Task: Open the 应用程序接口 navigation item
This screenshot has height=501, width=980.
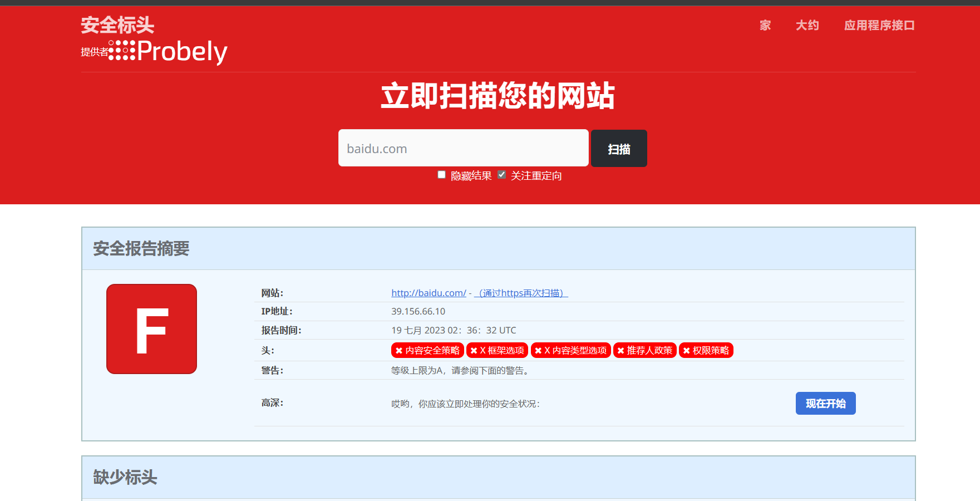Action: coord(879,25)
